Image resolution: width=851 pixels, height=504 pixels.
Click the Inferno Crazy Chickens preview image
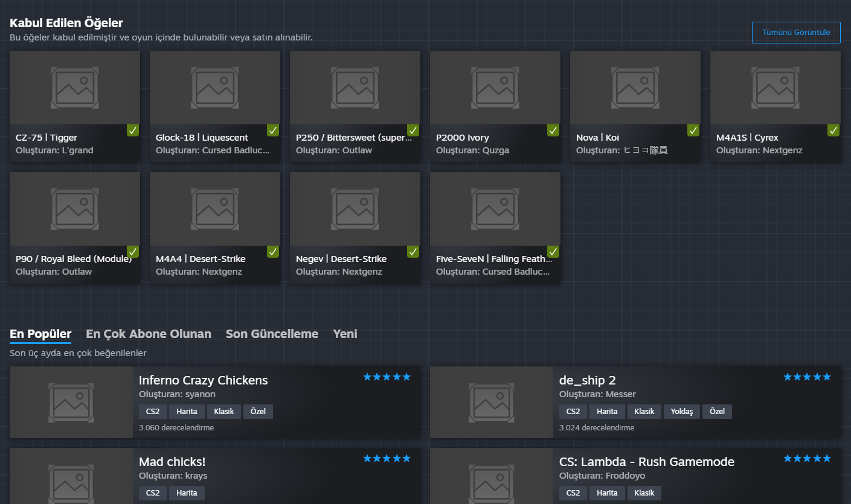71,403
